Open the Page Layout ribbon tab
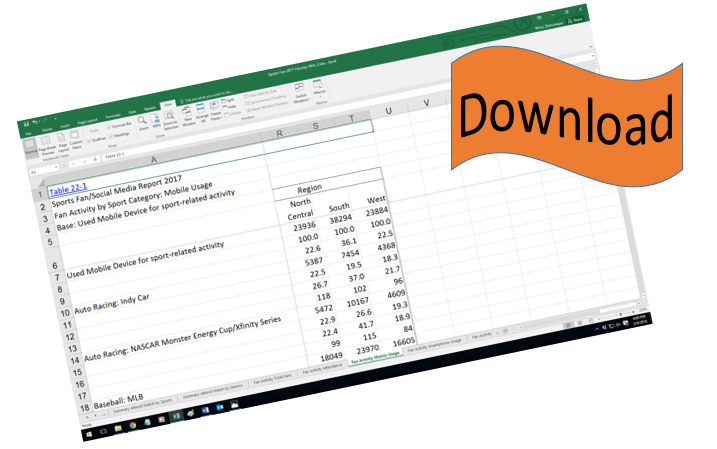Screen dimensions: 717x449 87,121
